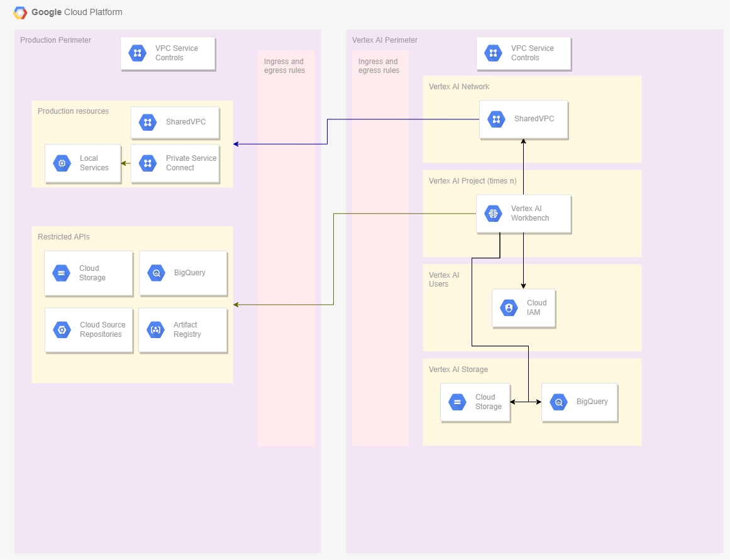Image resolution: width=730 pixels, height=560 pixels.
Task: Click 'BigQuery' text in Vertex AI Storage
Action: (592, 402)
